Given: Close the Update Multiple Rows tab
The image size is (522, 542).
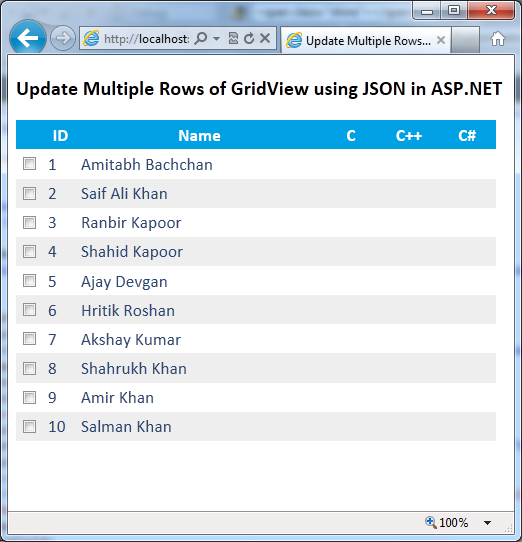Looking at the screenshot, I should [x=441, y=40].
